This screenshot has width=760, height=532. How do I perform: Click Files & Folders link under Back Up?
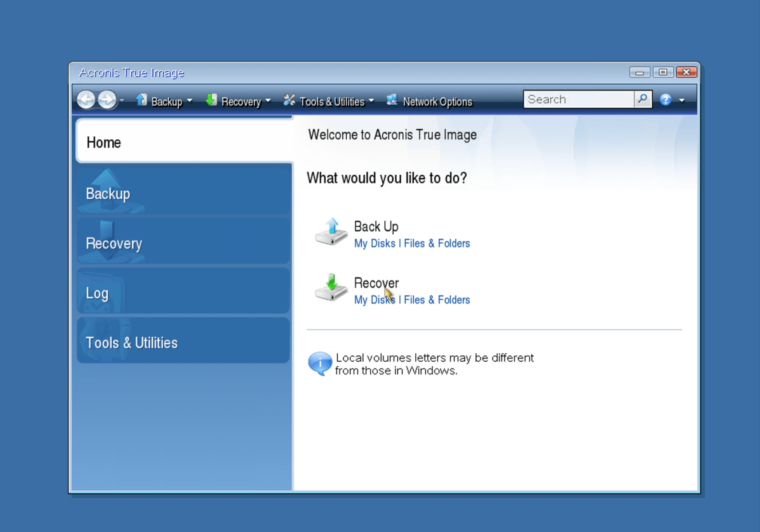pyautogui.click(x=437, y=243)
